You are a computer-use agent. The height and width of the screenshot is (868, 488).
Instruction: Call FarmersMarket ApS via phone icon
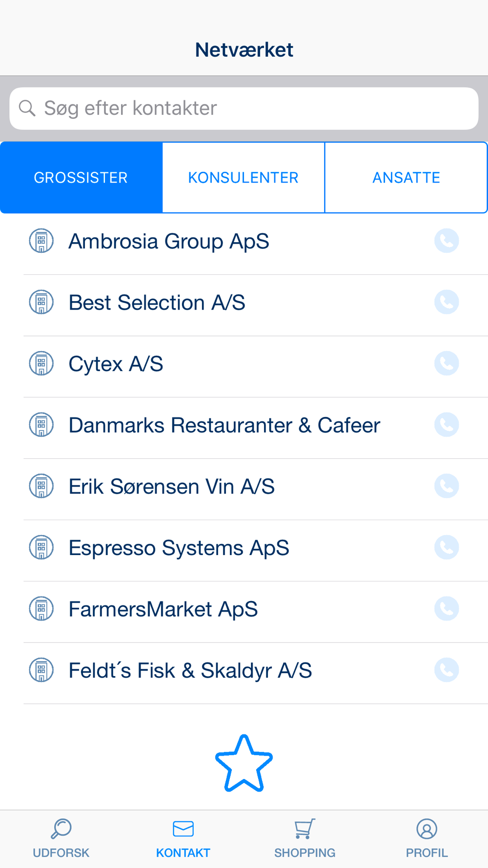click(447, 609)
